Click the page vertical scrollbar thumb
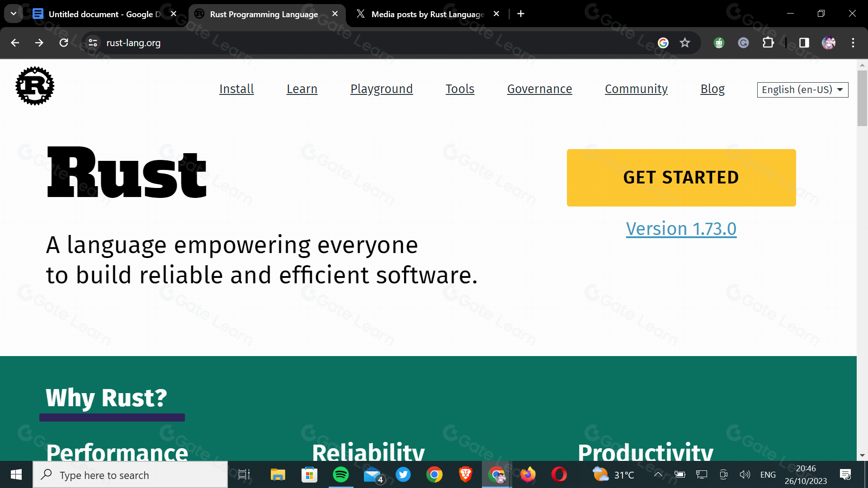 click(x=862, y=98)
